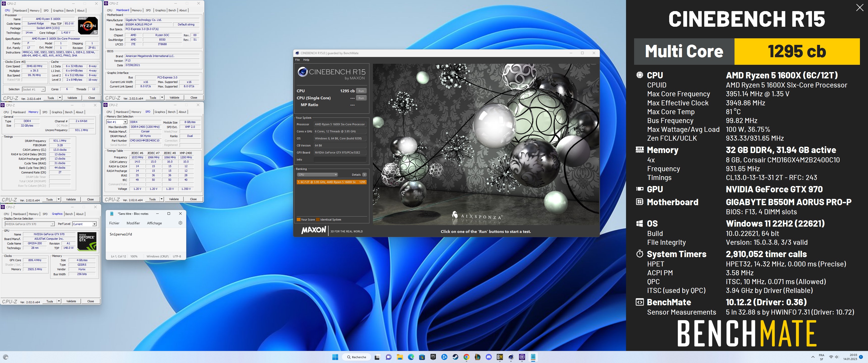Screen dimensions: 868x363
Task: Open the Modifier menu in Notepad
Action: 133,223
